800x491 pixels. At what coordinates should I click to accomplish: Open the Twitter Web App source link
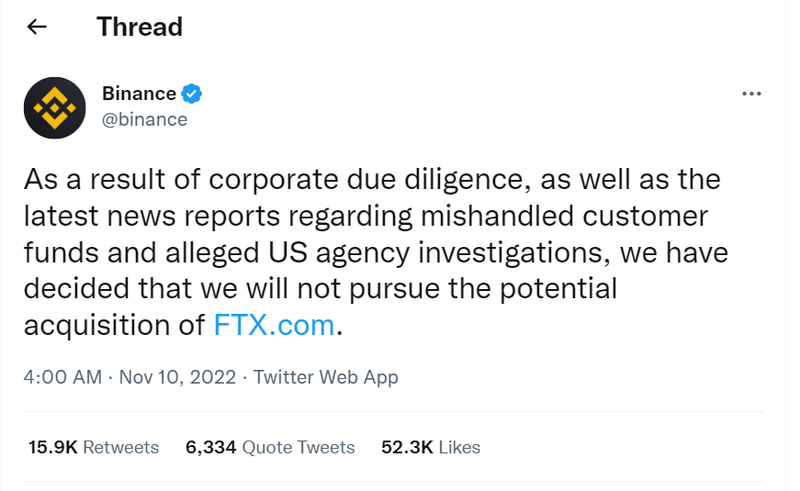[325, 377]
